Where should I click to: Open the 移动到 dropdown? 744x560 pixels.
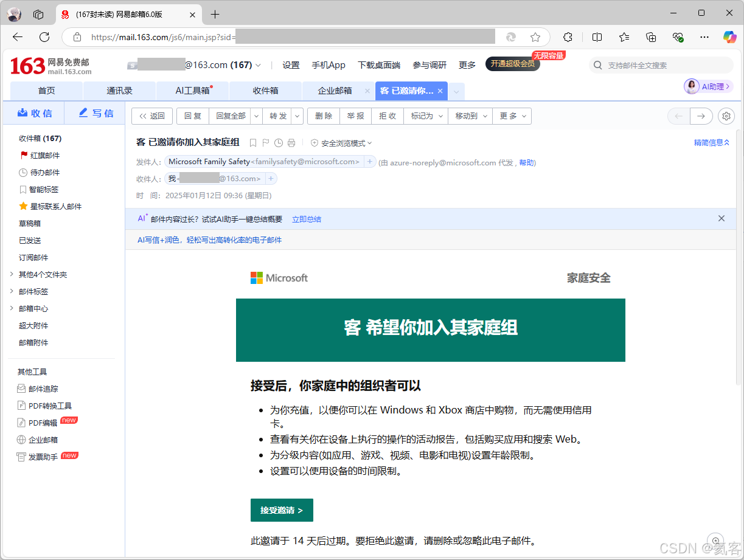[x=470, y=116]
